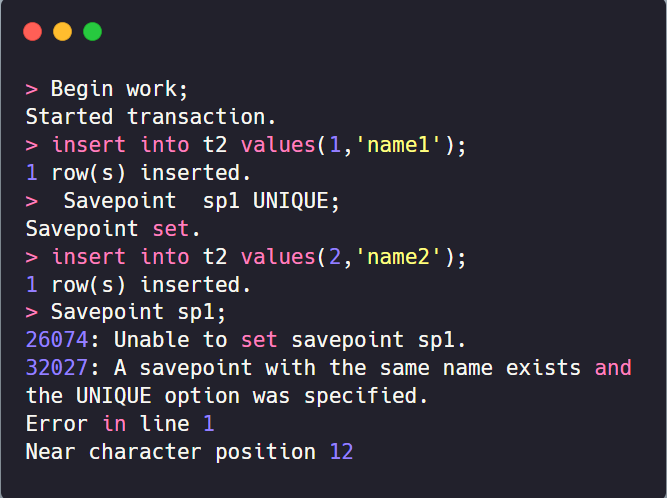The image size is (667, 498).
Task: Click the 'Started transaction.' output line
Action: [151, 117]
